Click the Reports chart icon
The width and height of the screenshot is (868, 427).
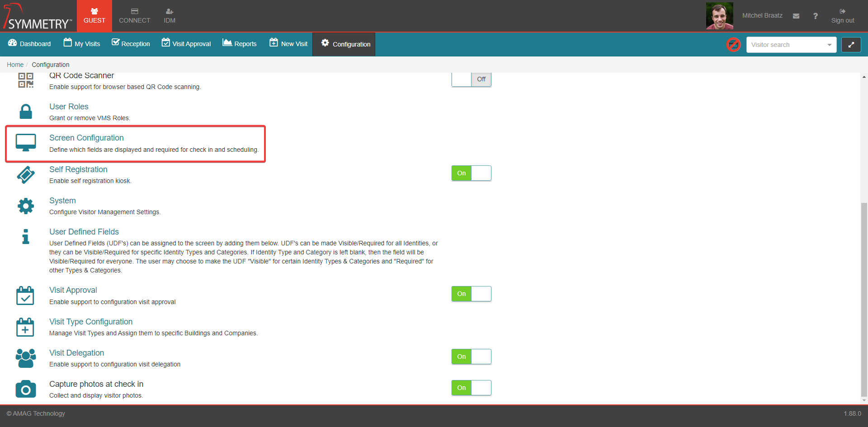[227, 42]
